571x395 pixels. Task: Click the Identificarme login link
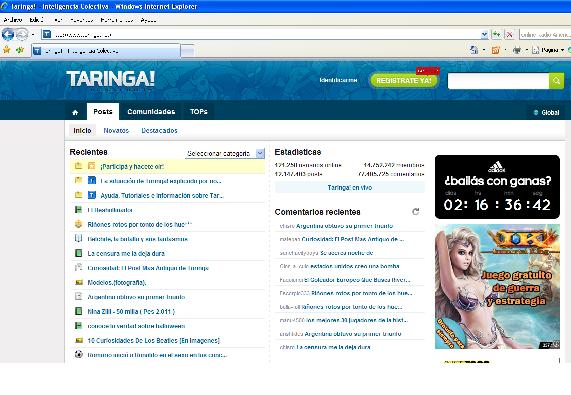[338, 80]
